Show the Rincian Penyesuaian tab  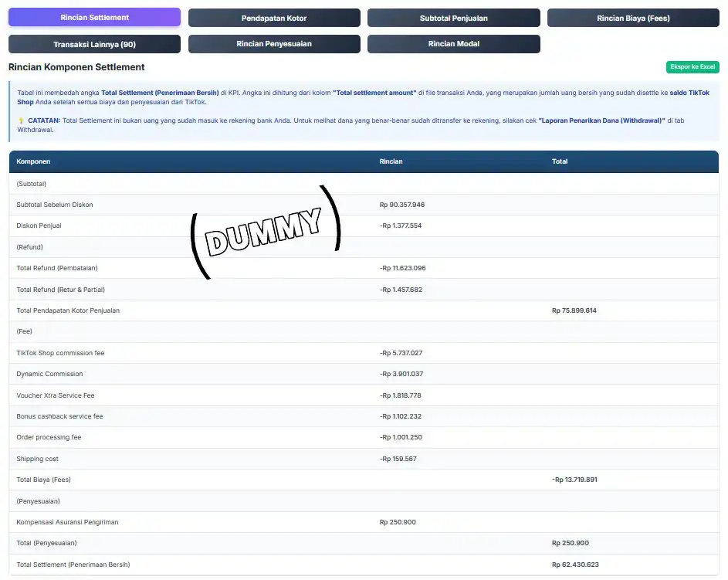[x=274, y=44]
